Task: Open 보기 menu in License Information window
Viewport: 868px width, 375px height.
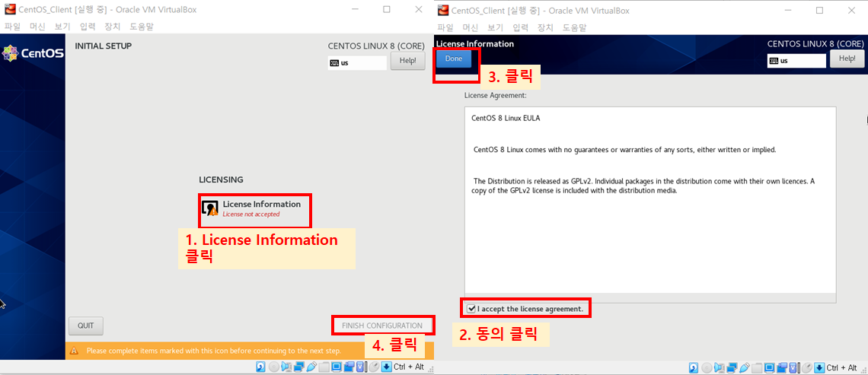Action: pos(495,27)
